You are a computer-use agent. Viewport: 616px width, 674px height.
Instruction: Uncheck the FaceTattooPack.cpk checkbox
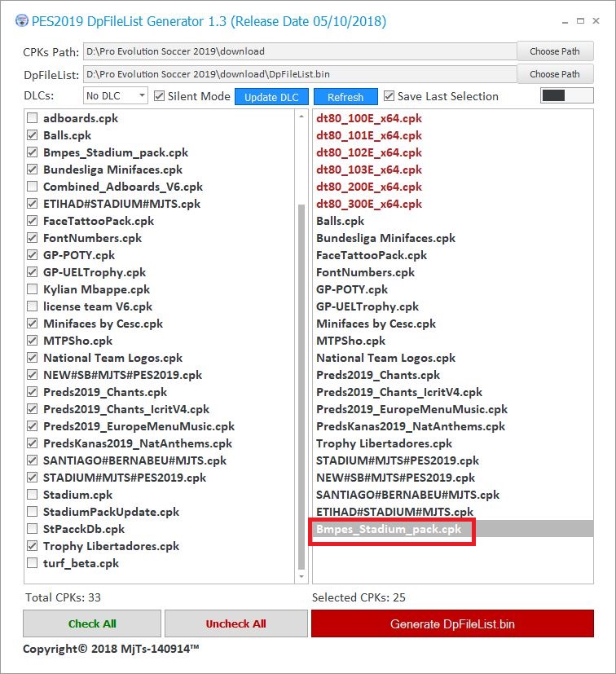pyautogui.click(x=33, y=221)
